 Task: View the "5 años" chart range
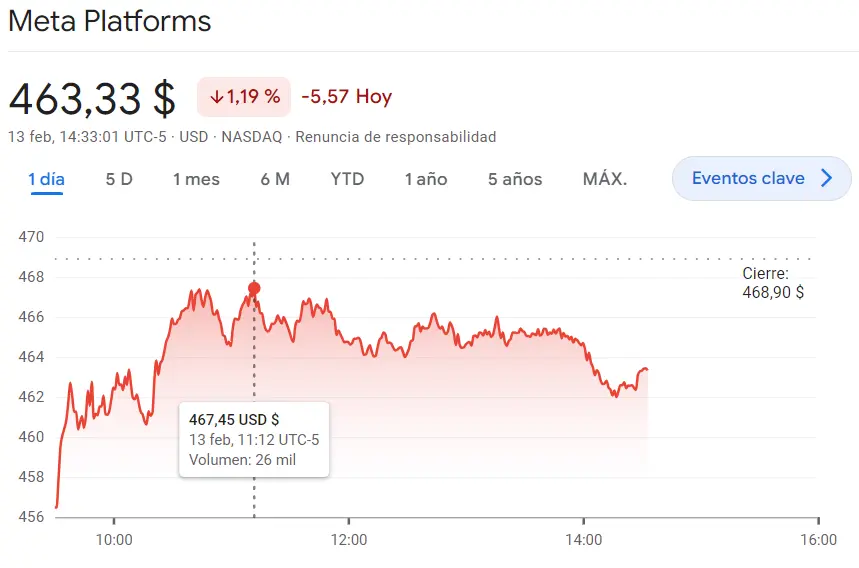click(x=515, y=179)
